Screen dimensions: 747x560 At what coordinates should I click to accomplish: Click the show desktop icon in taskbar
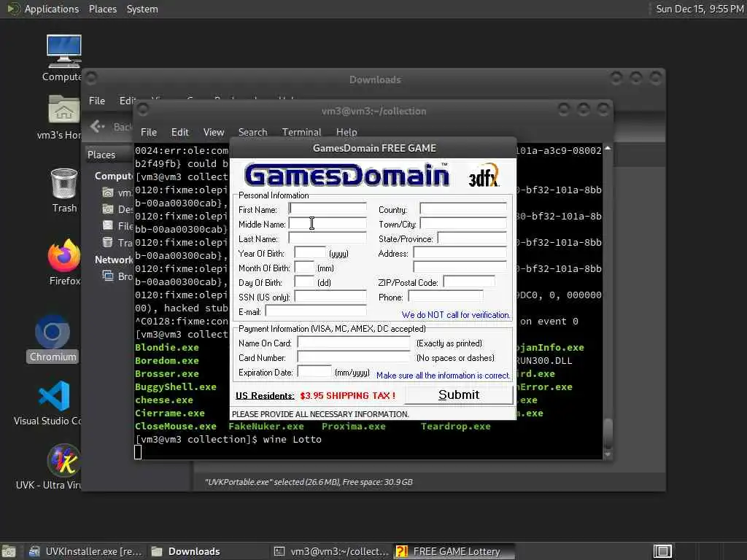coord(9,551)
